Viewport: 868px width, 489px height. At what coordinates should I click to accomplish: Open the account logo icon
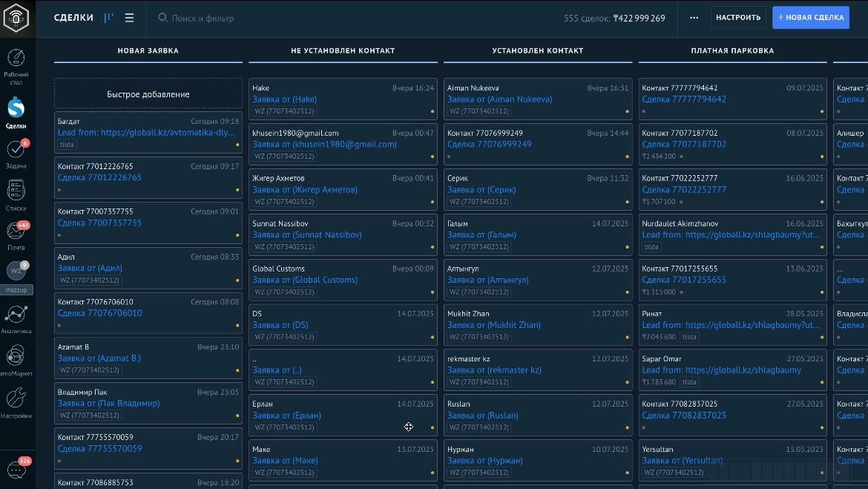coord(16,19)
